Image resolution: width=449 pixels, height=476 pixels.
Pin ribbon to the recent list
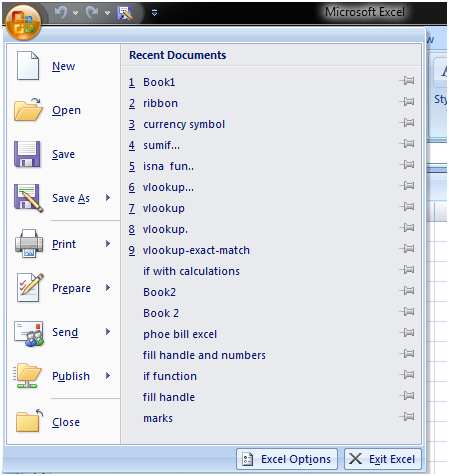point(407,102)
